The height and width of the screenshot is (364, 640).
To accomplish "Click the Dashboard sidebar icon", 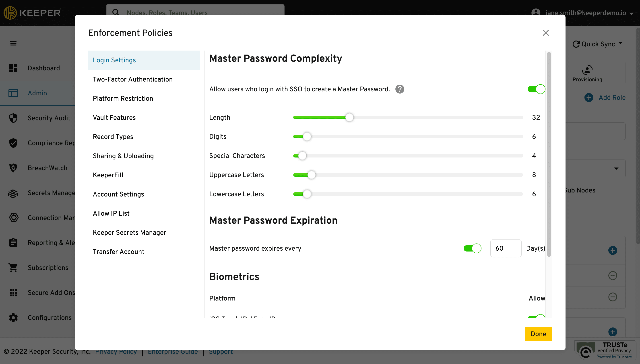I will 13,68.
